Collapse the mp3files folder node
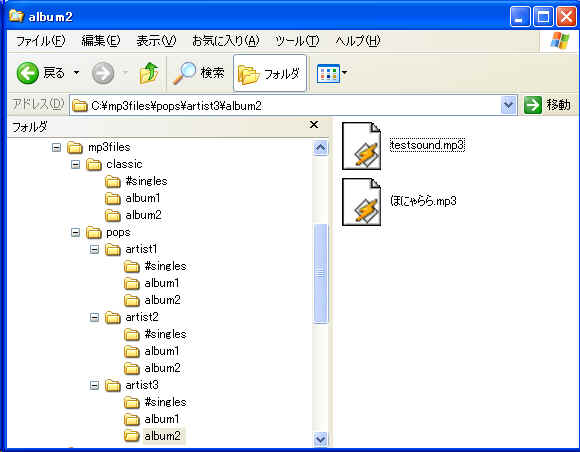This screenshot has height=452, width=580. click(56, 148)
